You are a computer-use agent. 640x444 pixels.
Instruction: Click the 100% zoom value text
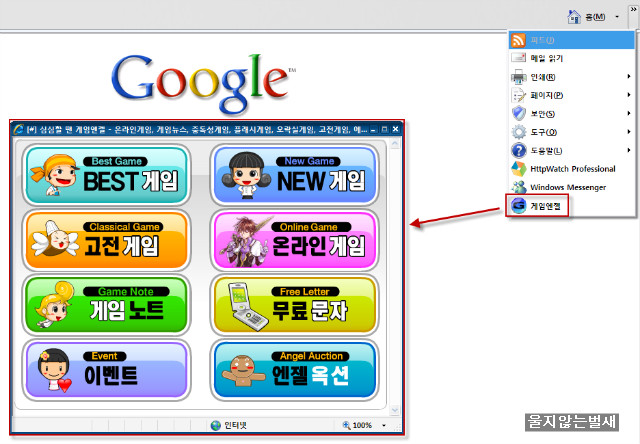362,425
